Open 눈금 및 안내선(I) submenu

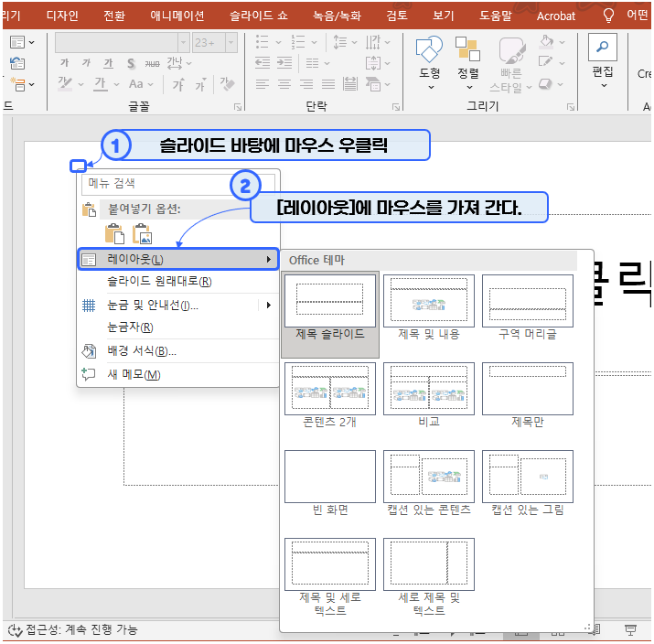pos(178,306)
